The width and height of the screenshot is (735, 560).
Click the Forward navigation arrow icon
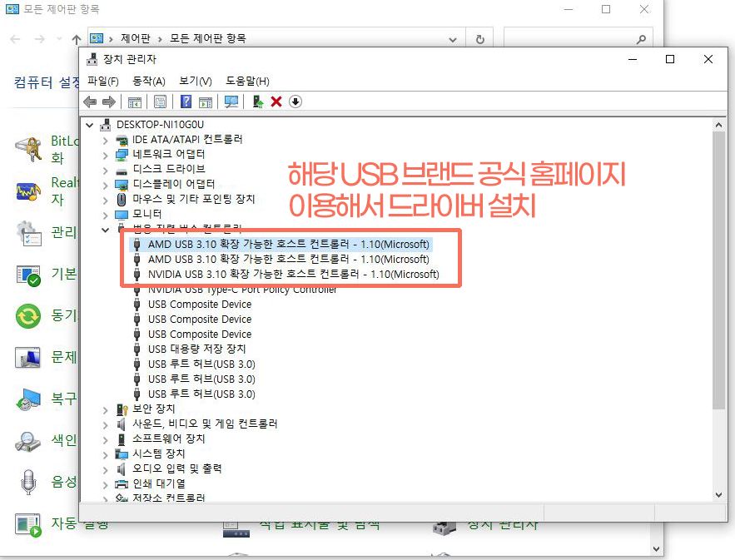(108, 102)
